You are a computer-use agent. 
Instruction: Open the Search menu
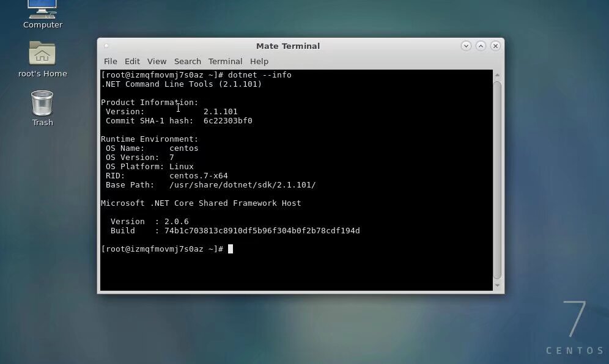click(187, 62)
